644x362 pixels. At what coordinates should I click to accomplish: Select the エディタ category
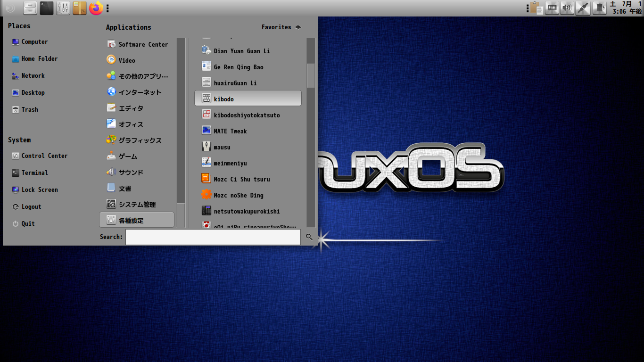point(137,108)
